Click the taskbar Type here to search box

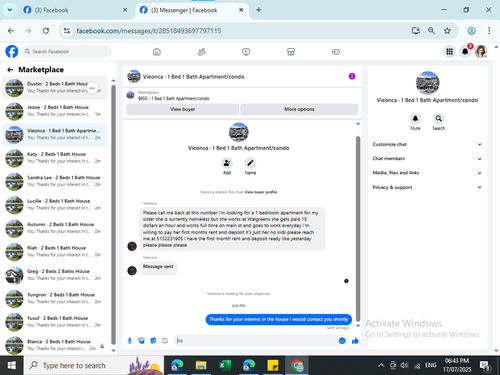pyautogui.click(x=94, y=365)
